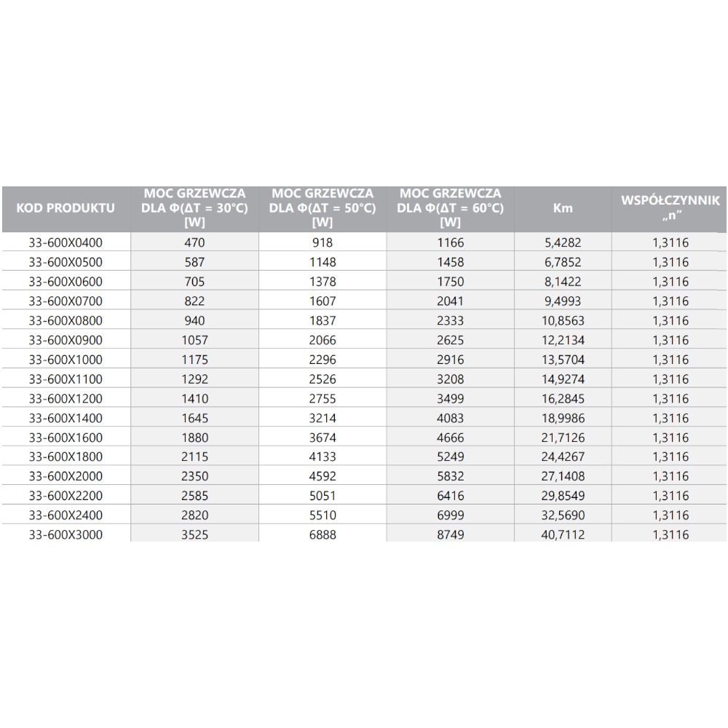Click the 1,3116 coefficient in the 33-600X0400 row

670,243
